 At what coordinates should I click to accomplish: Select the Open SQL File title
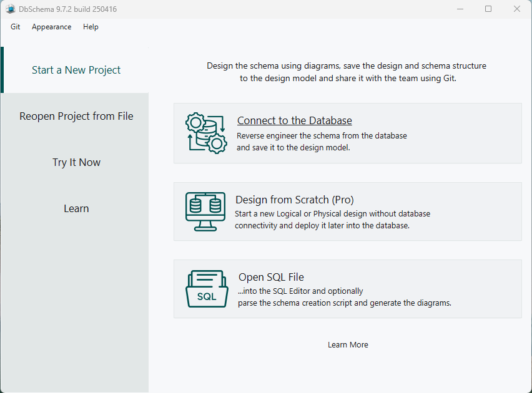coord(271,277)
